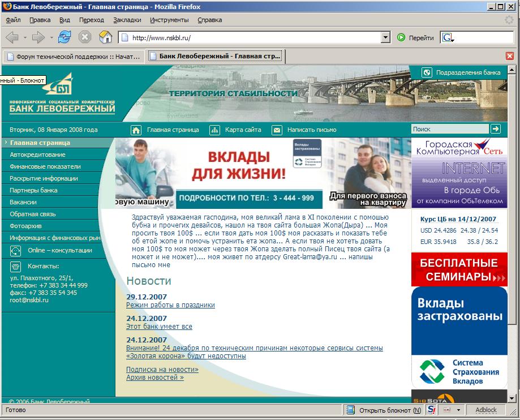Screen dimensions: 520x420
Task: Click the site Поиск search field
Action: point(450,129)
